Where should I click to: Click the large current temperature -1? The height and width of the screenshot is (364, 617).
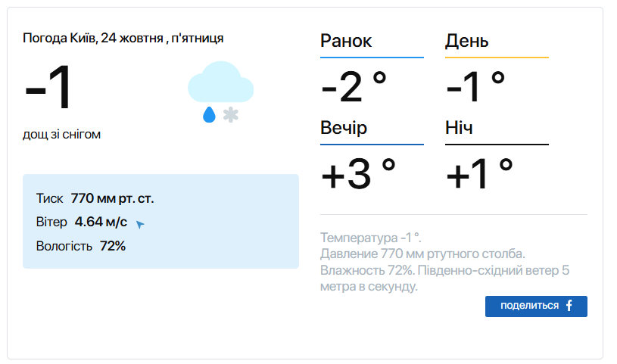tap(48, 88)
